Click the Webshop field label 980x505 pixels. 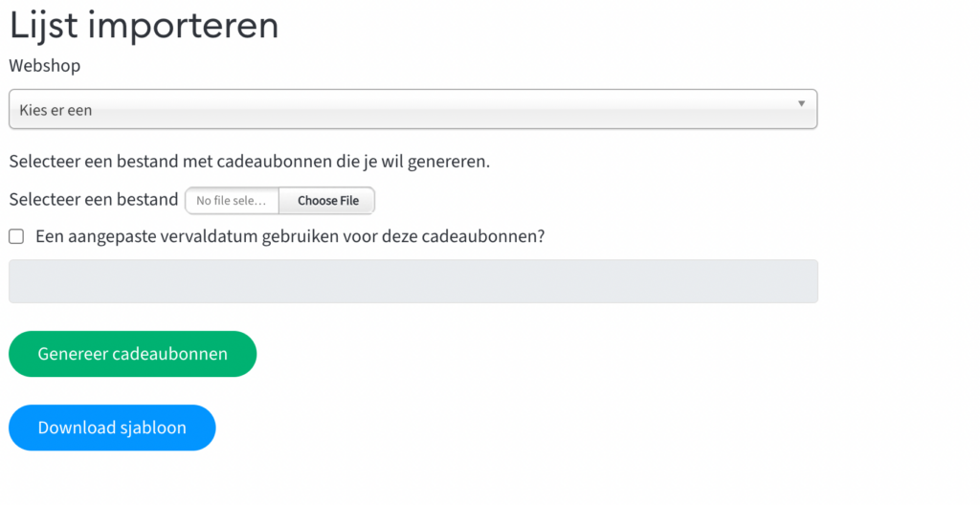click(x=44, y=66)
